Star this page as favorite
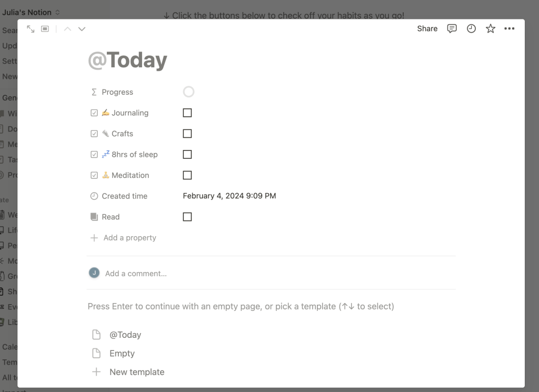Viewport: 539px width, 392px height. tap(490, 29)
